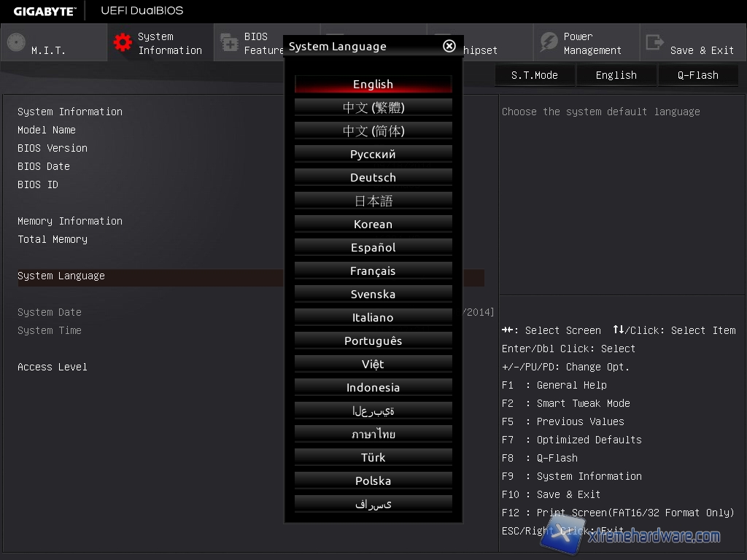Open the English language shortcut button
Viewport: 747px width, 560px height.
click(616, 75)
